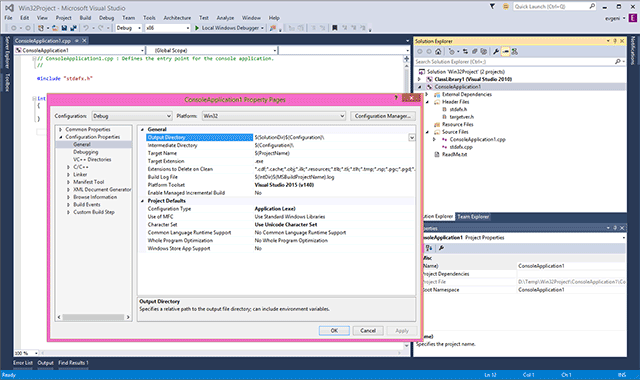
Task: Close the ConsoleApplication1.cpp editor tab
Action: [x=84, y=41]
